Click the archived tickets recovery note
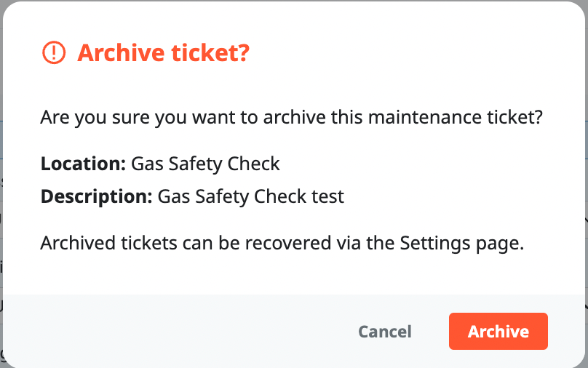Screen dimensions: 588x368 [282, 243]
